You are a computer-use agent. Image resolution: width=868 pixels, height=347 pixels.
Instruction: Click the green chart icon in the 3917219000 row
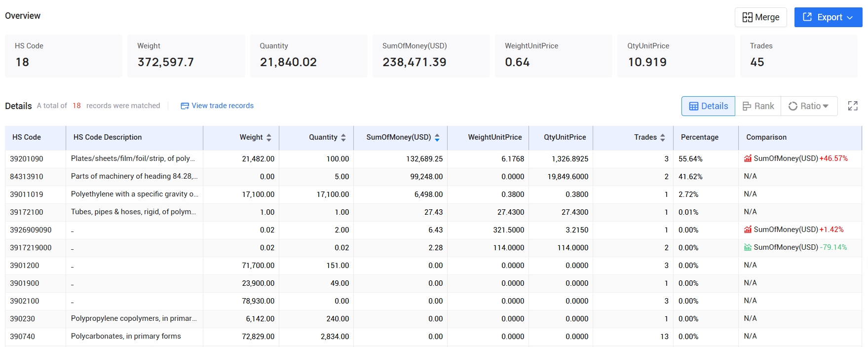click(x=748, y=247)
